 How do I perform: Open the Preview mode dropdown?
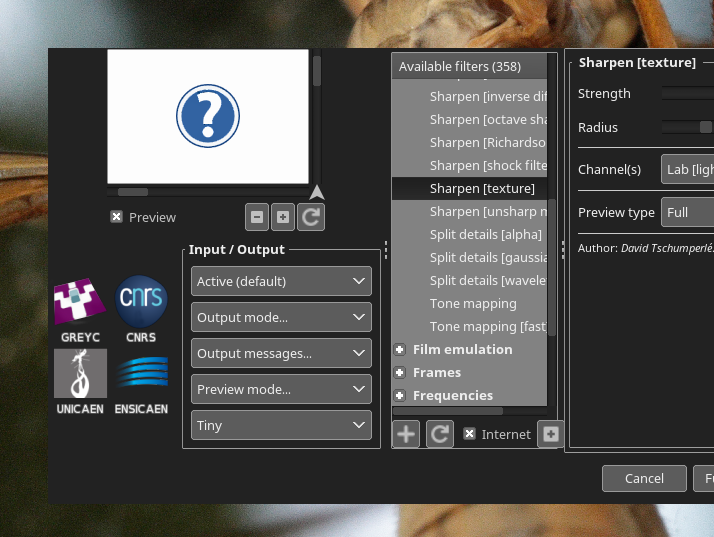(281, 389)
